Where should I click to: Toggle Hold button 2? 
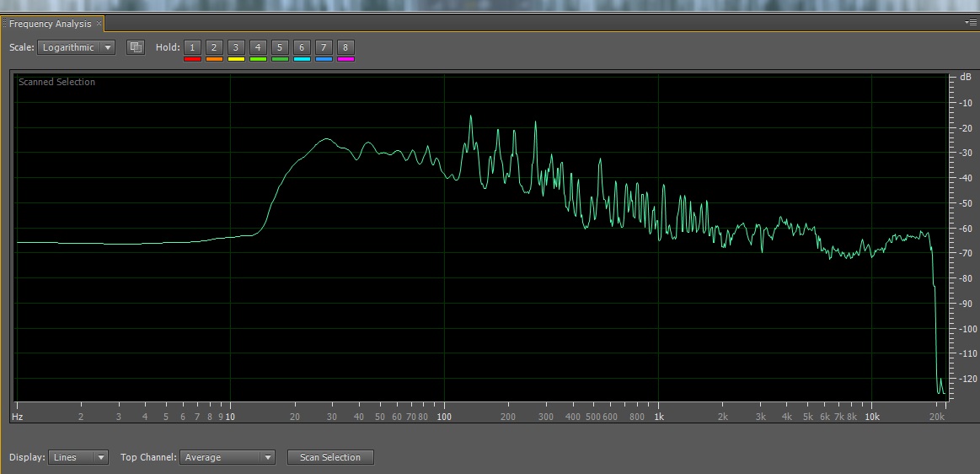point(214,47)
